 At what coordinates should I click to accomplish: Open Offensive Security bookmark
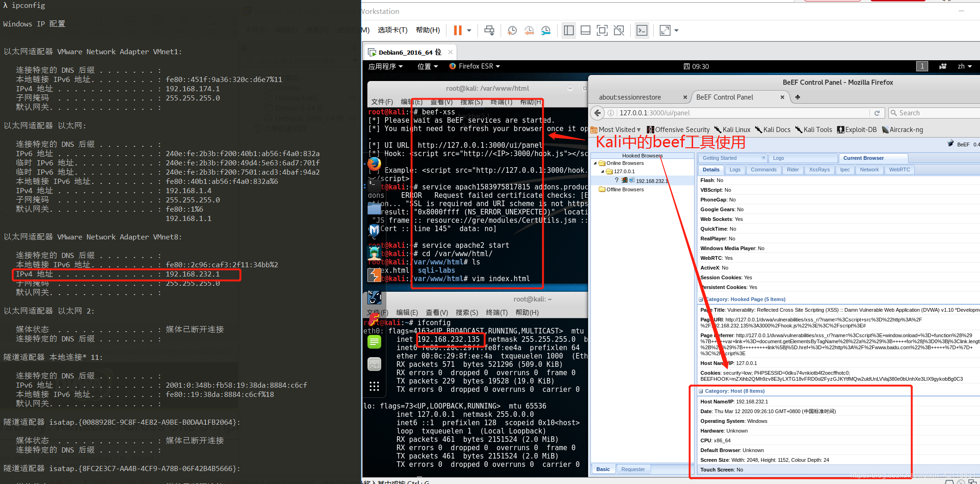coord(678,130)
